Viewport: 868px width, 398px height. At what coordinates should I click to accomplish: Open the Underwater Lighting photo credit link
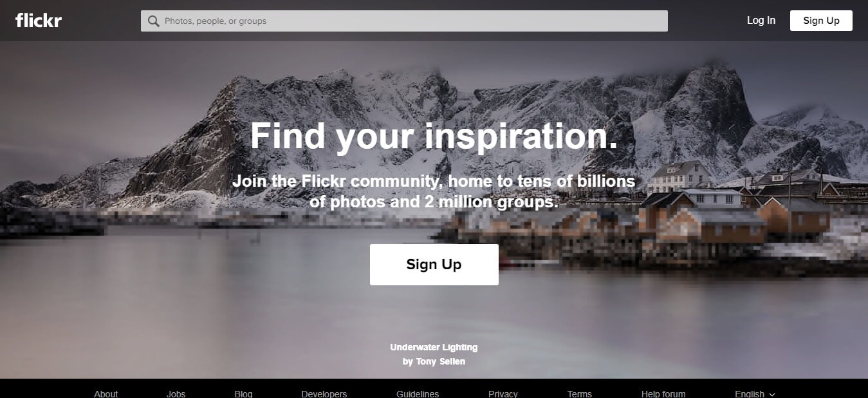coord(434,347)
